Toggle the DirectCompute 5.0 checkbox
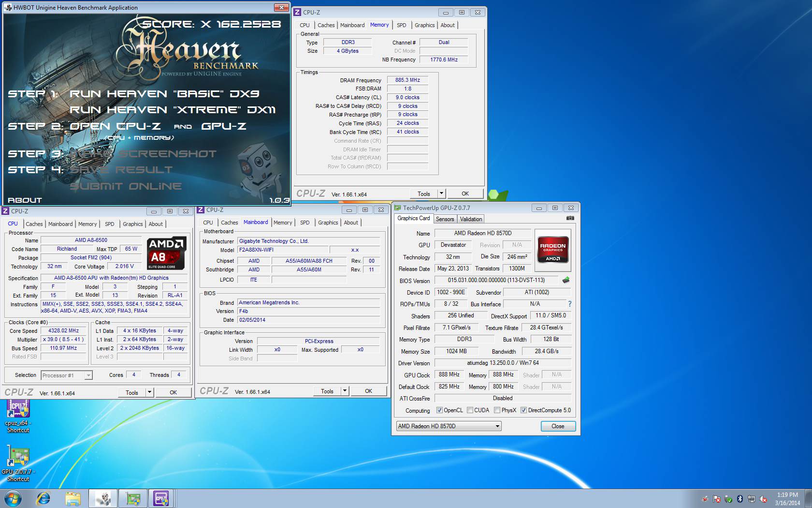 (523, 410)
